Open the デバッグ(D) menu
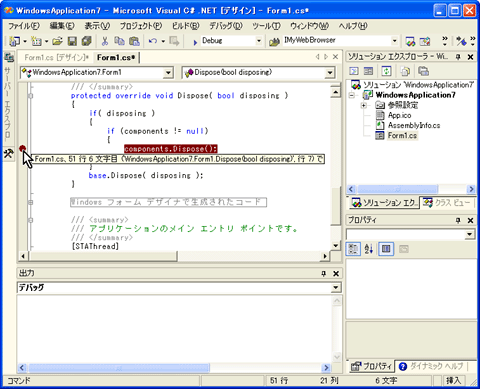 (226, 26)
